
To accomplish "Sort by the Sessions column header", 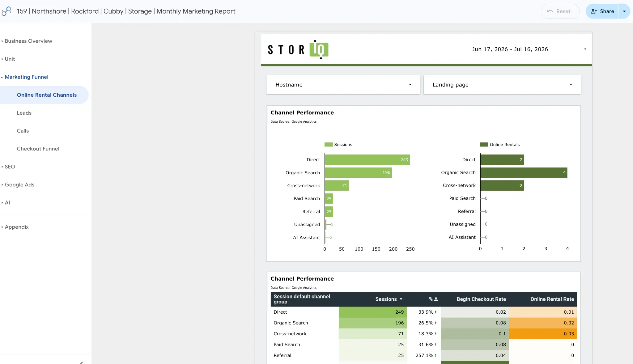I will 386,299.
